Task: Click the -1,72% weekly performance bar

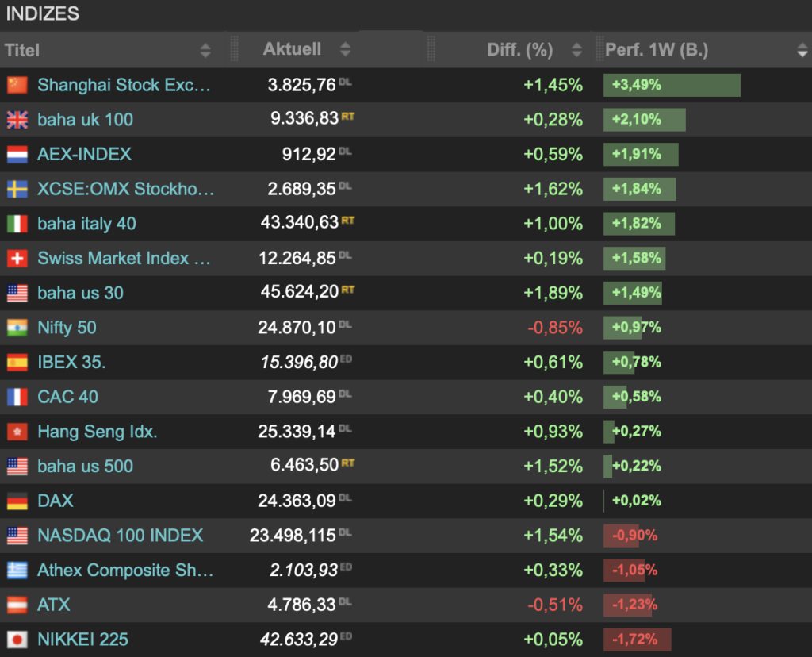Action: point(638,640)
